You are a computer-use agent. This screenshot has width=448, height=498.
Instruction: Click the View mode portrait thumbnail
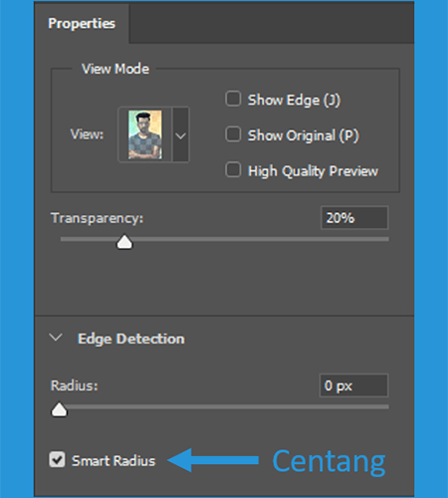[145, 134]
